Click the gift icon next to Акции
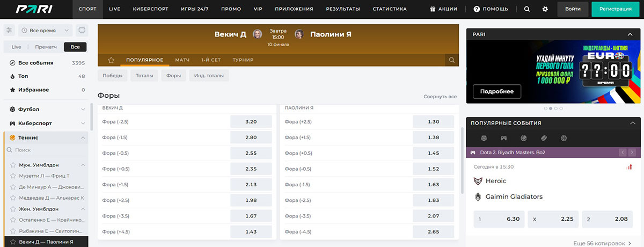Viewport: 644px width, 247px height. tap(433, 9)
